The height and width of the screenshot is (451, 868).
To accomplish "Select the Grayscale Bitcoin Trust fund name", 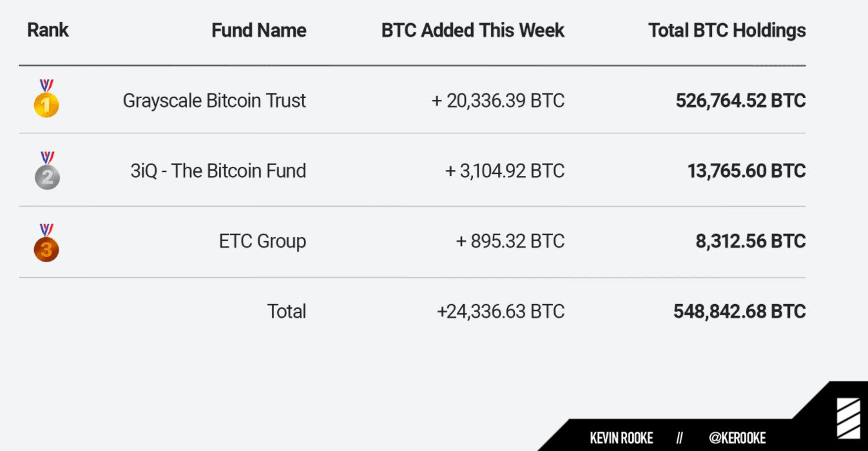I will tap(215, 101).
